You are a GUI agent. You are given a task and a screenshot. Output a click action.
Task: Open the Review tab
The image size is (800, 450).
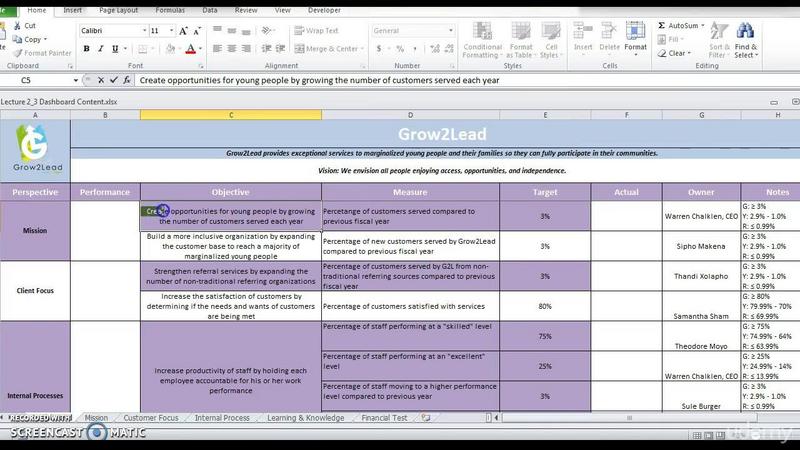[x=246, y=10]
